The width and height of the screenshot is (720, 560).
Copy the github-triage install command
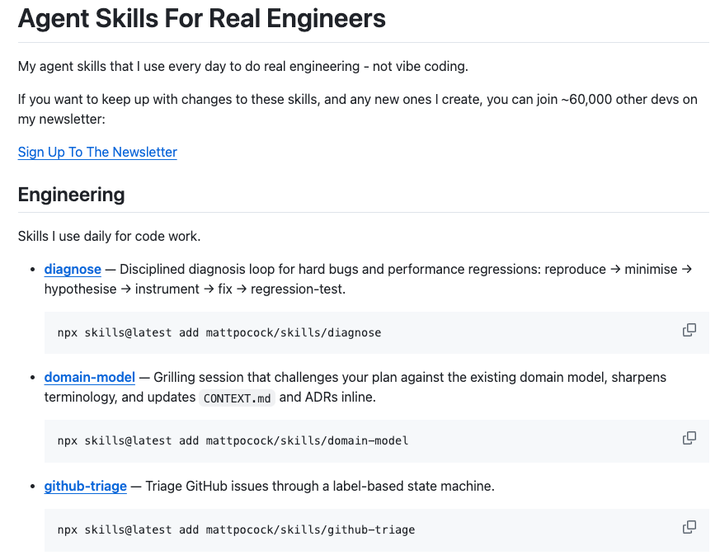click(x=689, y=527)
